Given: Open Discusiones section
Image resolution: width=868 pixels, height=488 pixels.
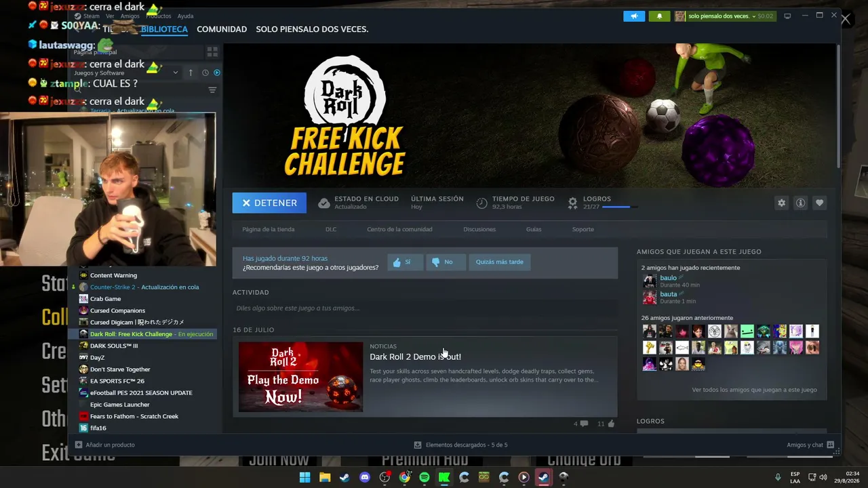Looking at the screenshot, I should tap(479, 229).
